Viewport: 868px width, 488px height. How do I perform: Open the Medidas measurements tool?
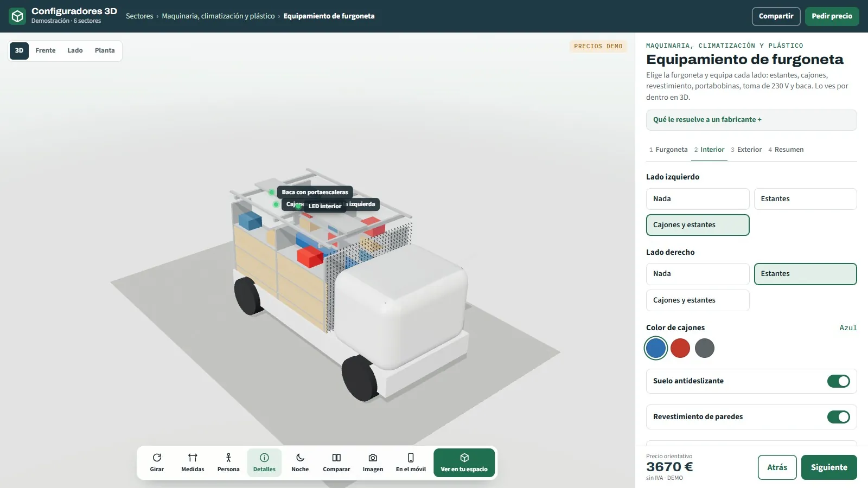(193, 463)
